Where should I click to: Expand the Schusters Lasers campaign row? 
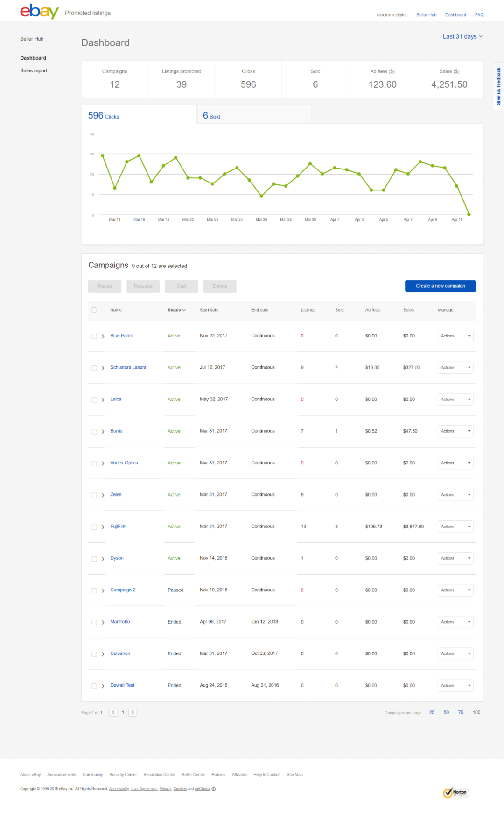point(103,368)
